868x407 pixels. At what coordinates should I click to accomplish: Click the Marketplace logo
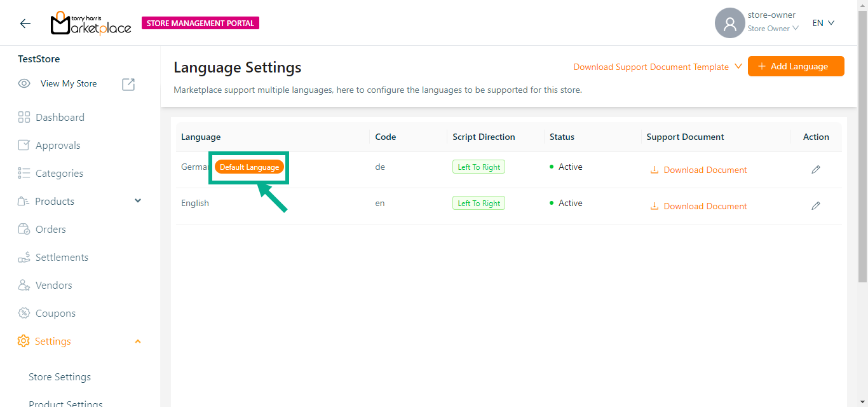91,24
